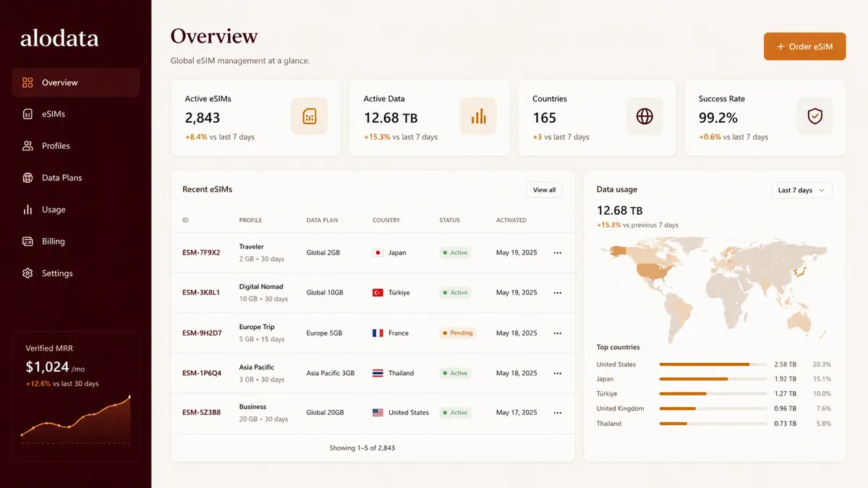Open eSIM ID ESM-9H2D7
868x488 pixels.
tap(202, 333)
